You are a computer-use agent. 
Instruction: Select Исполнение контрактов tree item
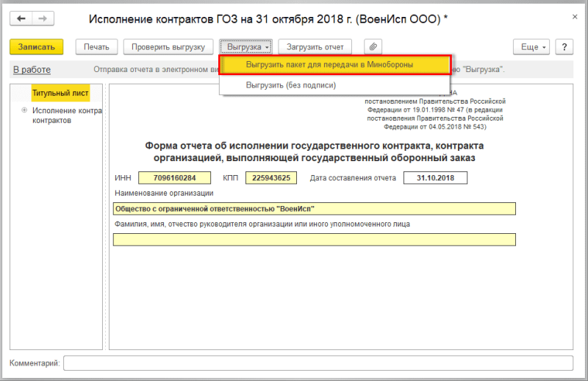[67, 115]
